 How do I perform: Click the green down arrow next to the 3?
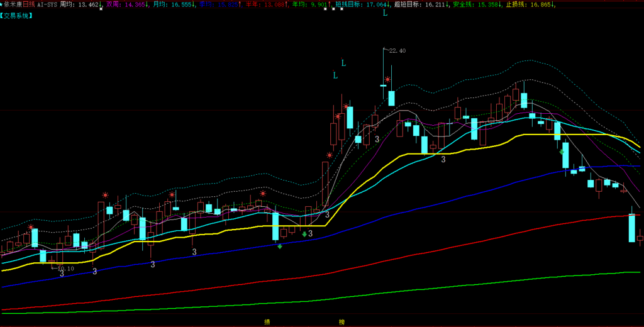(x=304, y=234)
